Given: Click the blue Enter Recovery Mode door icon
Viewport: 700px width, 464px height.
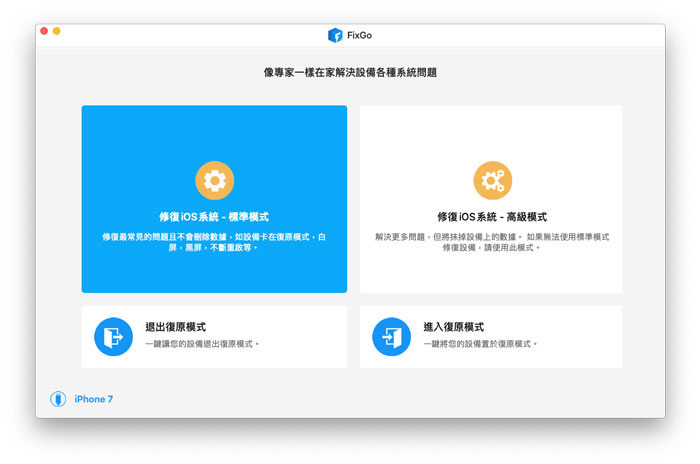Looking at the screenshot, I should click(x=391, y=336).
